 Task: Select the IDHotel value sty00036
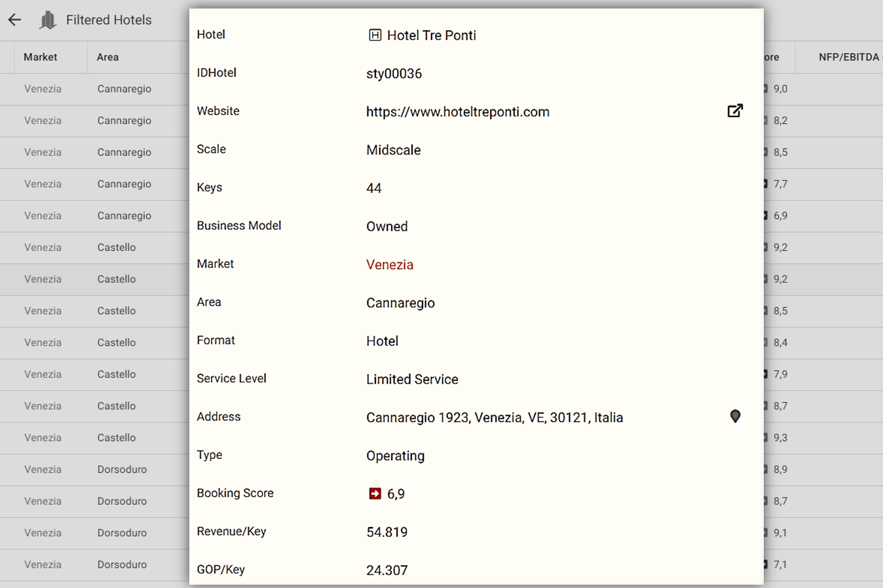(x=394, y=74)
